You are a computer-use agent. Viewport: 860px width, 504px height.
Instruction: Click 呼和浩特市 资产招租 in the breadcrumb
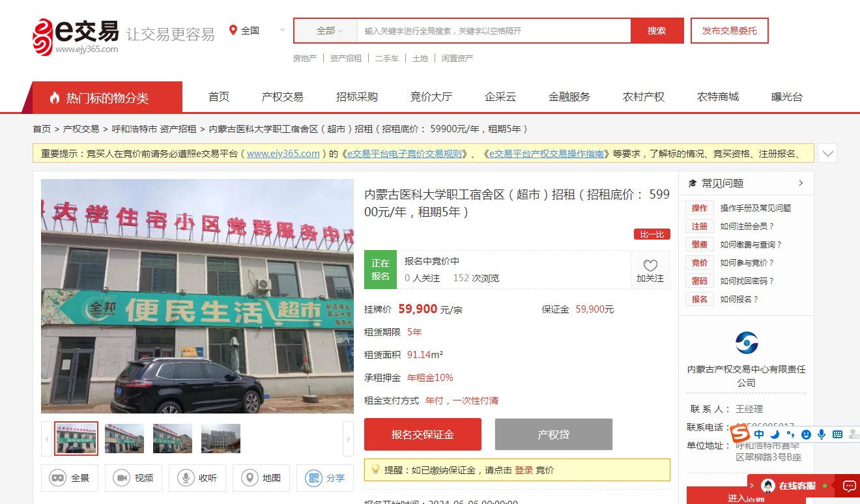[x=154, y=129]
